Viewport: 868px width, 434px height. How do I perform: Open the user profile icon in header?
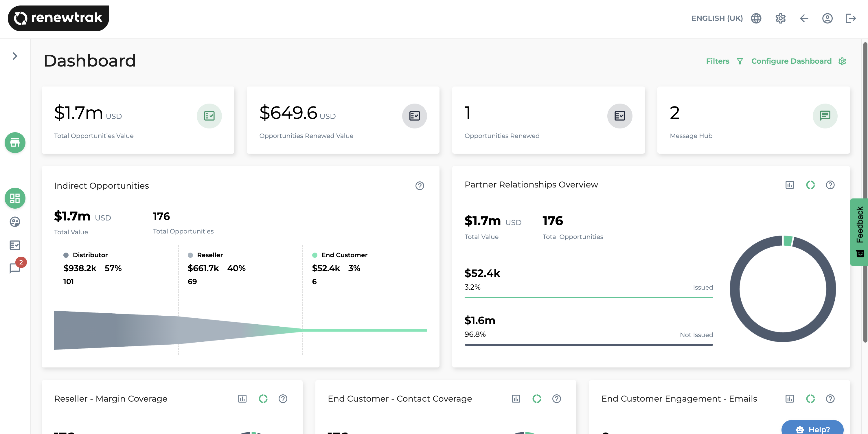coord(827,18)
